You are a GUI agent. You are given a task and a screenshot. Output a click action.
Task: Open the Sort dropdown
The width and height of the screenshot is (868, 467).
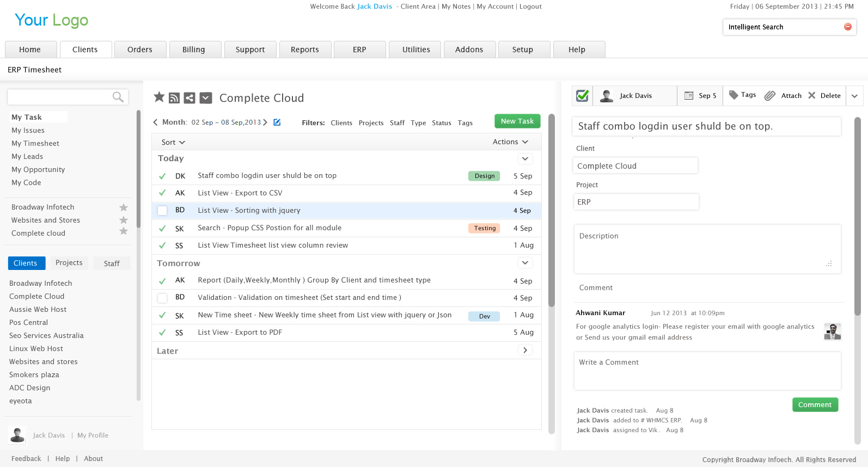pos(173,142)
